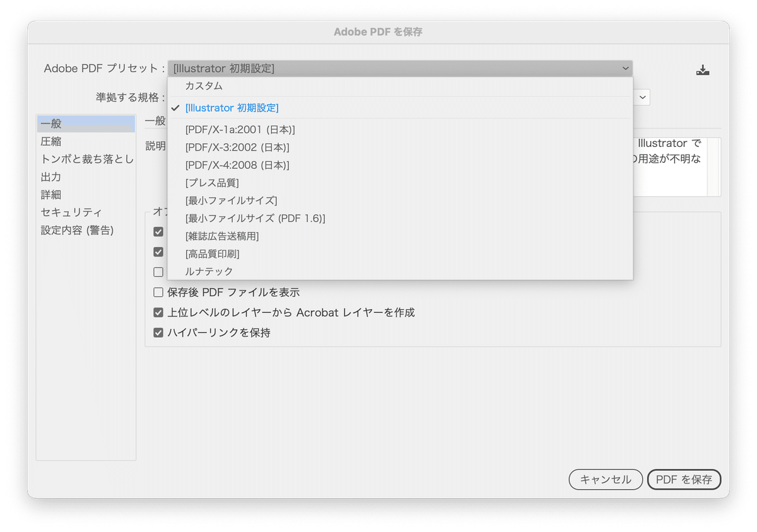Select ルナテック preset
757x532 pixels.
coord(400,271)
